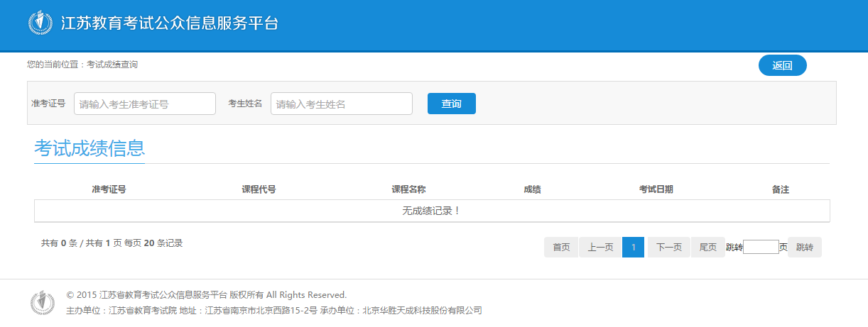868x327 pixels.
Task: Click the 考生姓名 input field
Action: tap(341, 104)
